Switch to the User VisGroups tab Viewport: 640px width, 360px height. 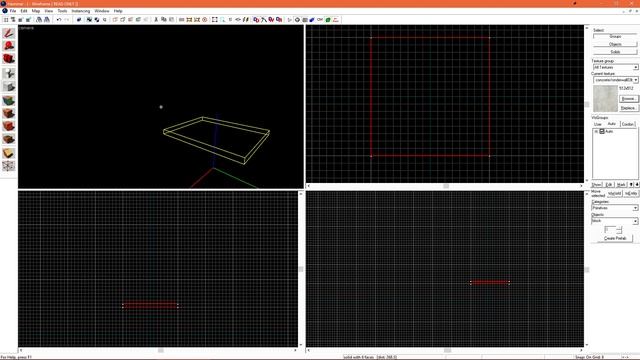click(x=598, y=124)
